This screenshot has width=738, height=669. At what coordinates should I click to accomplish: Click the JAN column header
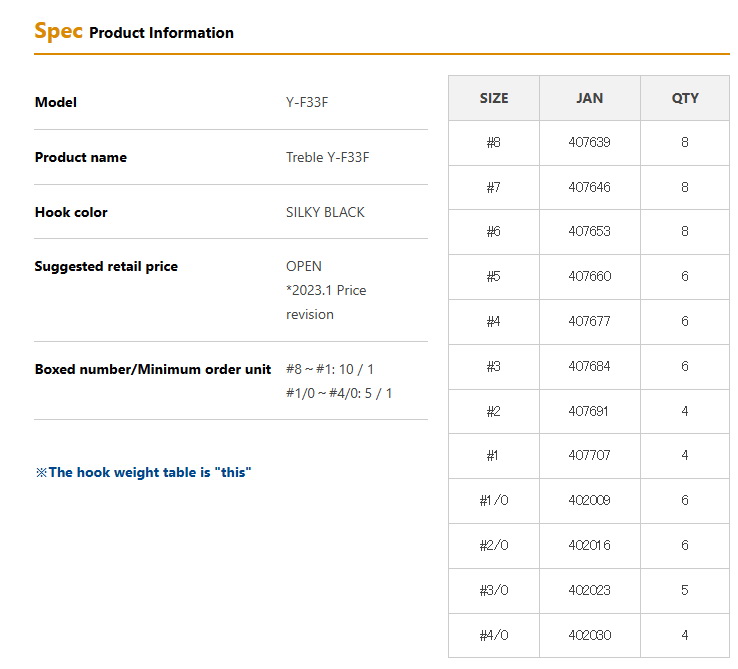pyautogui.click(x=589, y=98)
